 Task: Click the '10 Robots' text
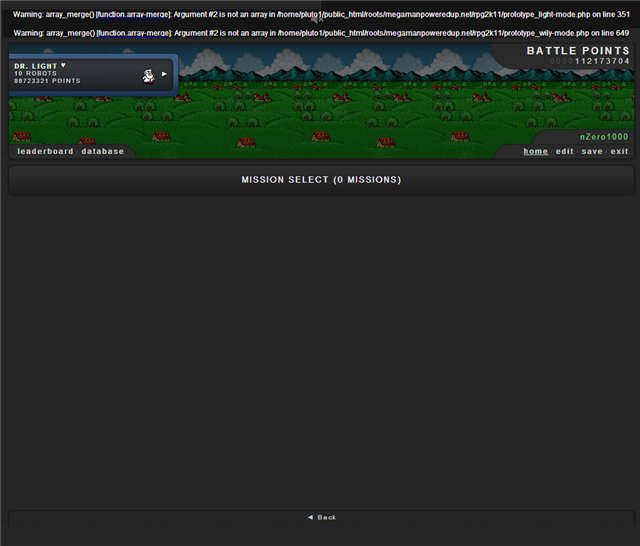(36, 73)
